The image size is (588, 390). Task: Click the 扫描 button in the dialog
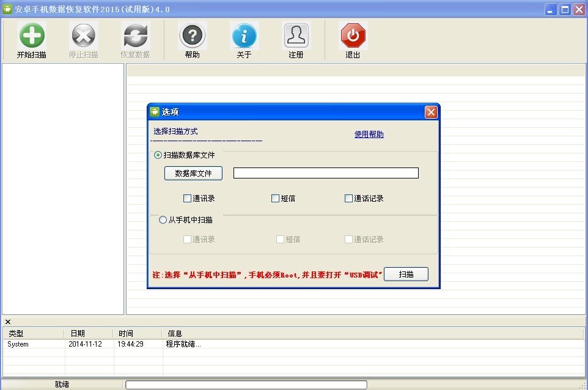406,274
